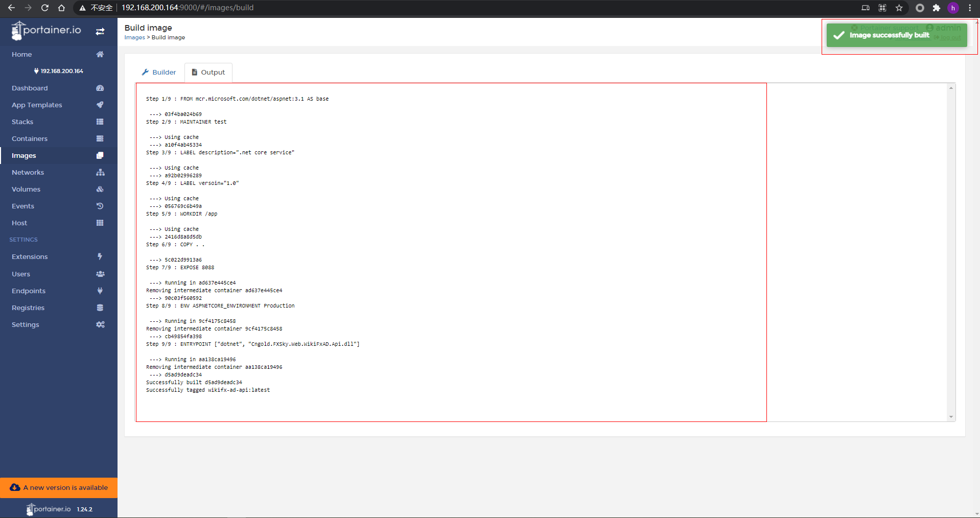Click the endpoint 192.168.200.164 label
Screen dimensions: 980x518
tap(59, 71)
